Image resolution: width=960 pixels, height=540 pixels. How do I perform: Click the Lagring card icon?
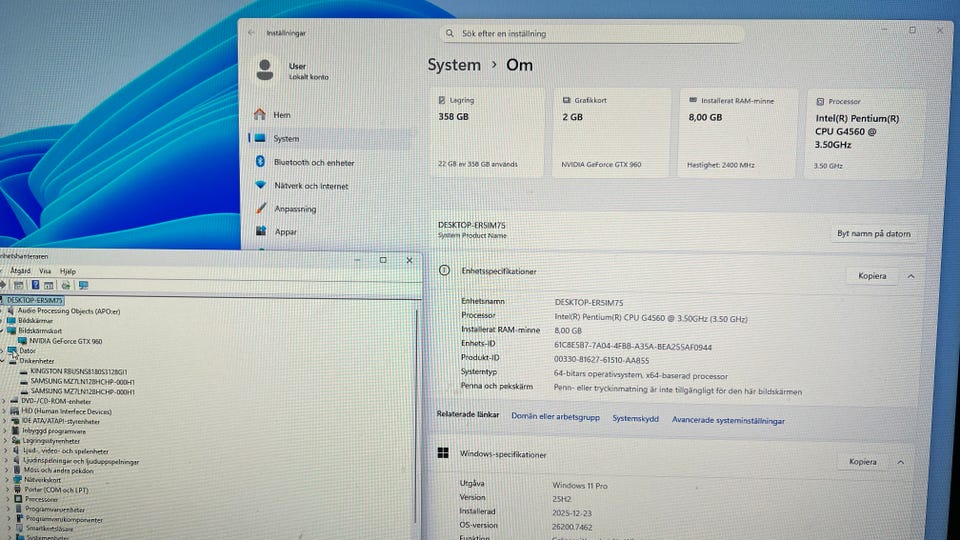[442, 100]
